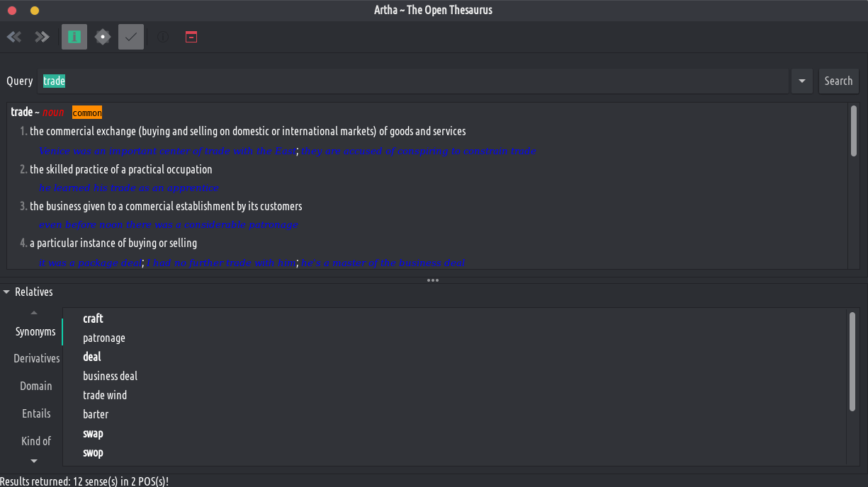The image size is (868, 487).
Task: Toggle the green notifications icon
Action: coord(74,37)
